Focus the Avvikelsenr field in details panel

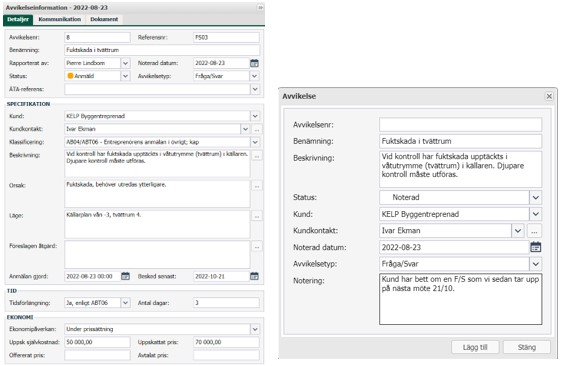tap(97, 37)
